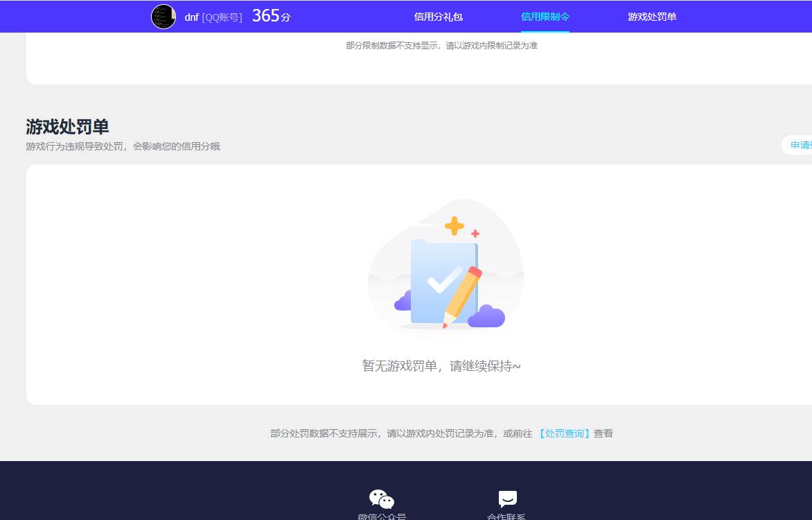Select the highlighted 信用限制令 tab

(x=545, y=17)
